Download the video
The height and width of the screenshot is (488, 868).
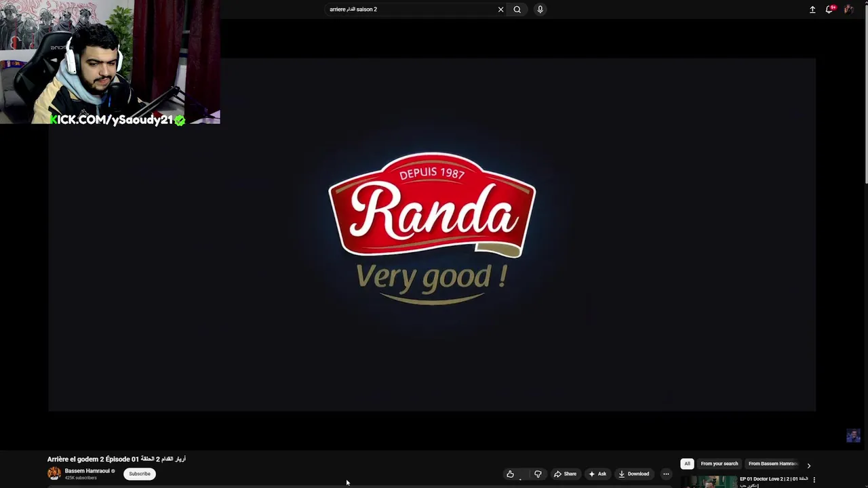point(634,474)
